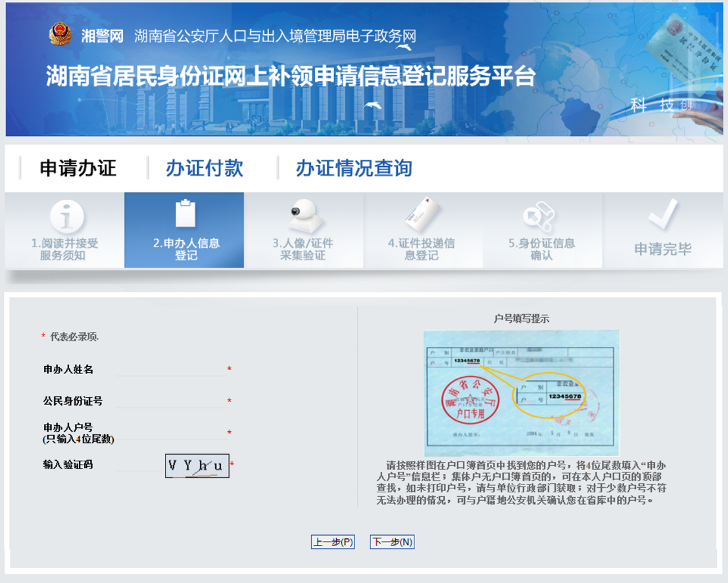The image size is (728, 583).
Task: Refresh the VYhu captcha image
Action: point(197,466)
